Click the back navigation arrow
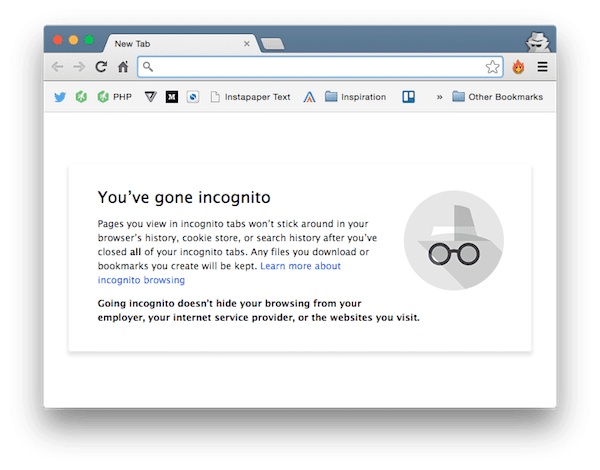Viewport: 600px width, 470px height. click(x=57, y=67)
